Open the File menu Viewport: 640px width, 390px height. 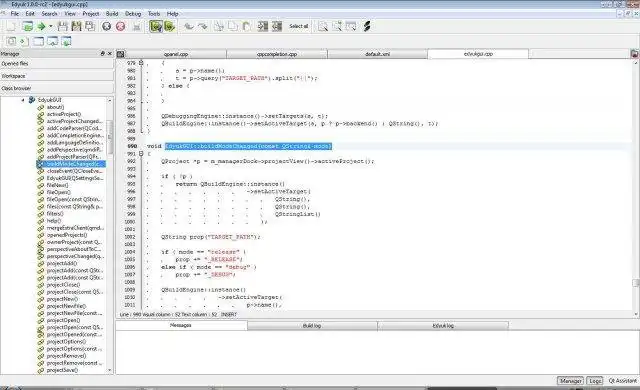coord(15,13)
